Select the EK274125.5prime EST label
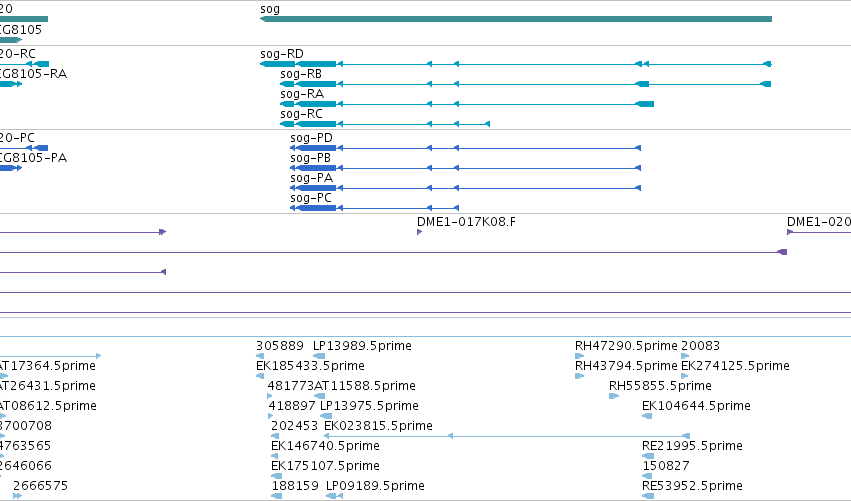 click(735, 366)
